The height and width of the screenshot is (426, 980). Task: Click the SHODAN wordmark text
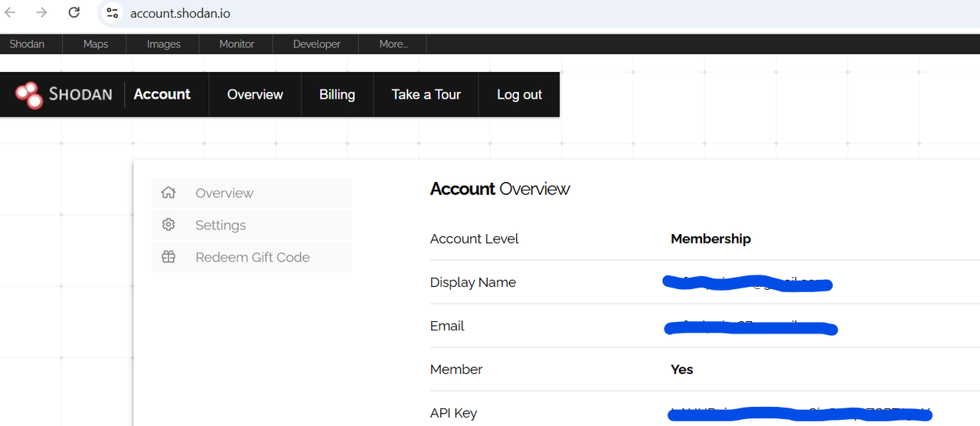click(x=80, y=95)
